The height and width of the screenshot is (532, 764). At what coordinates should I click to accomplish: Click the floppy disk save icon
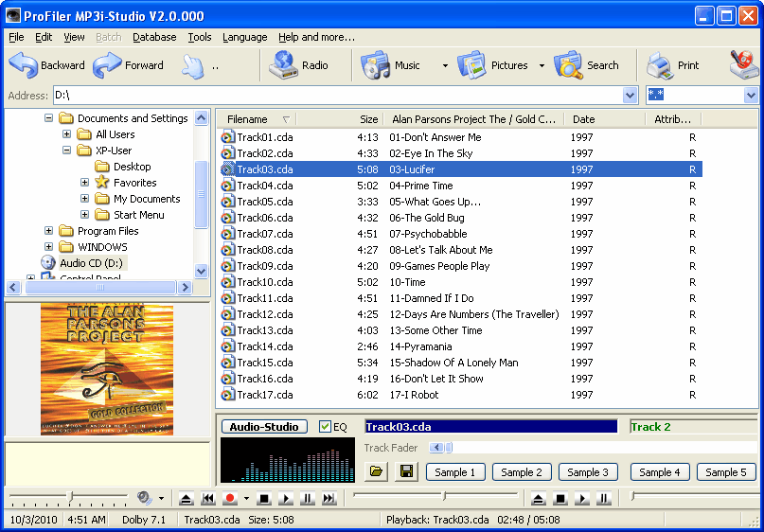[406, 471]
